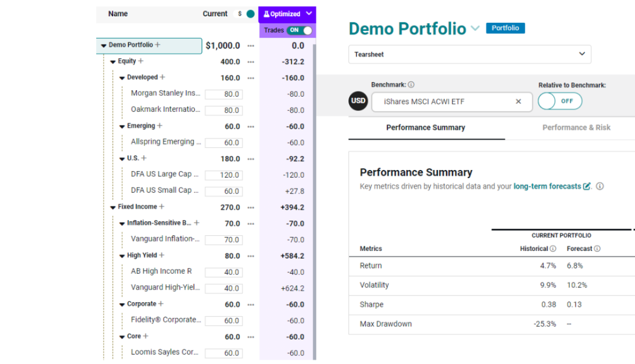Click the DFA US Large Cap amount field
Viewport: 635px width, 364px height.
224,175
